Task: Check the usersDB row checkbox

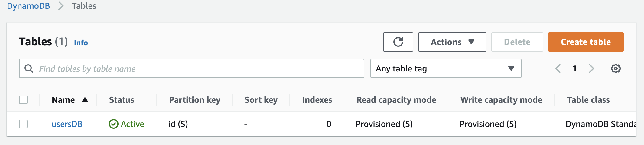Action: click(x=23, y=124)
